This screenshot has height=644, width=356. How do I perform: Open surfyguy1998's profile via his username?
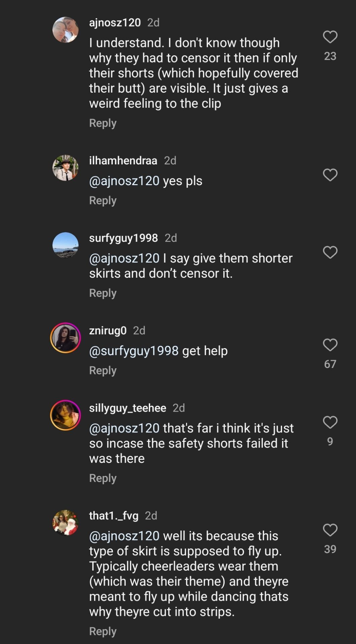(124, 238)
